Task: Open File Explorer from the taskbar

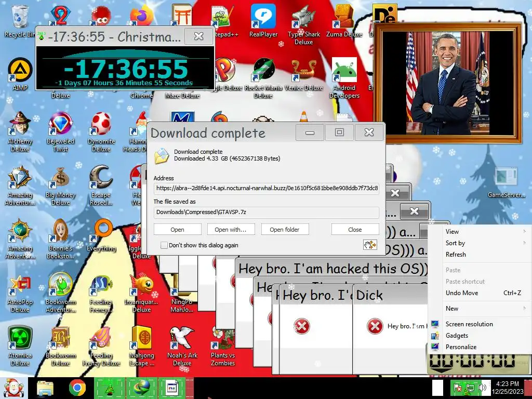Action: pos(45,388)
